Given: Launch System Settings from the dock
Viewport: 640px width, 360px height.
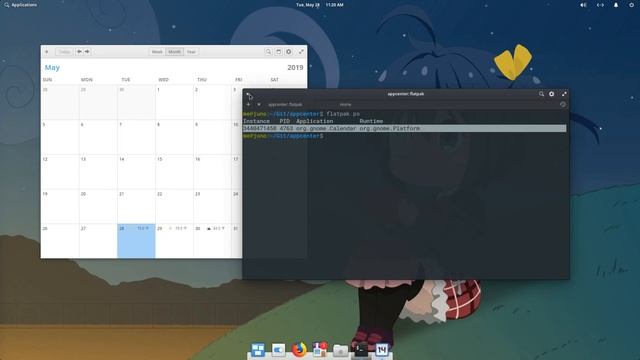Looking at the screenshot, I should pyautogui.click(x=278, y=350).
